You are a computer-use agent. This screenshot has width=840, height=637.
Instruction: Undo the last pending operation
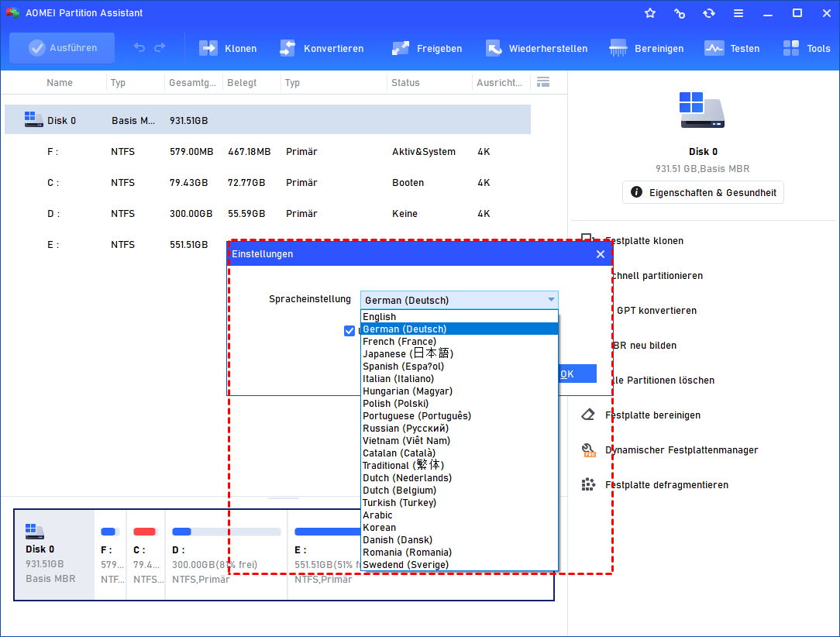[x=139, y=48]
